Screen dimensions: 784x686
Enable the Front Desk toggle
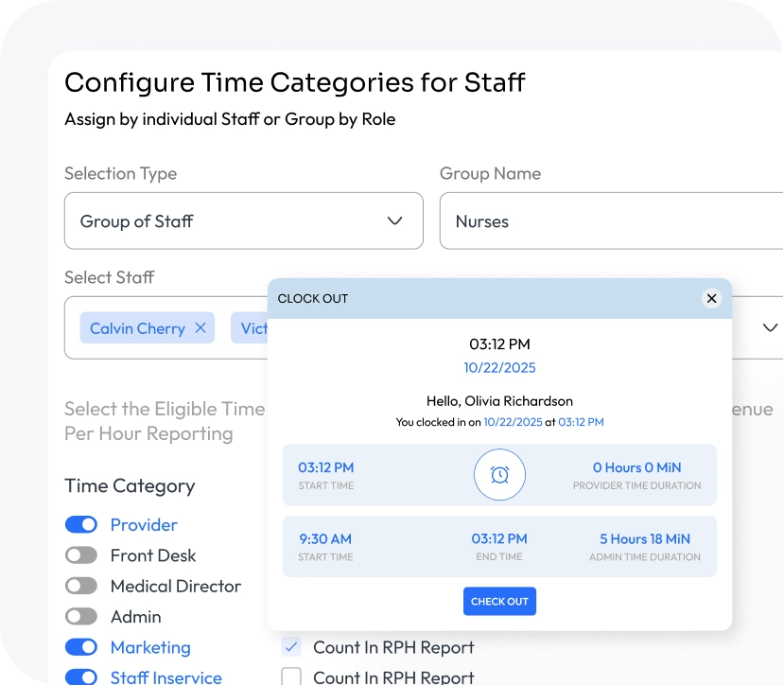81,555
